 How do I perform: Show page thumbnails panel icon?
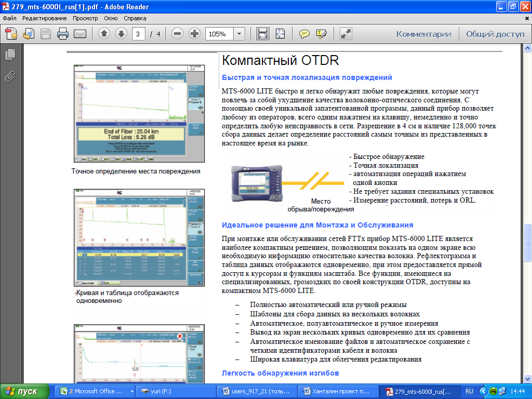10,54
